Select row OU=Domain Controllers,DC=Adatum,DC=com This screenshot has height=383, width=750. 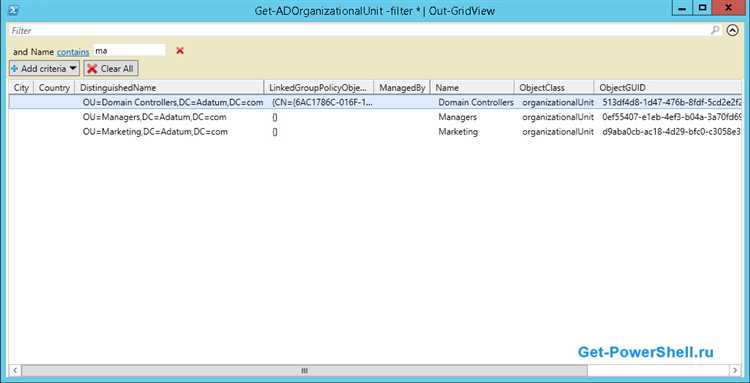click(x=375, y=102)
